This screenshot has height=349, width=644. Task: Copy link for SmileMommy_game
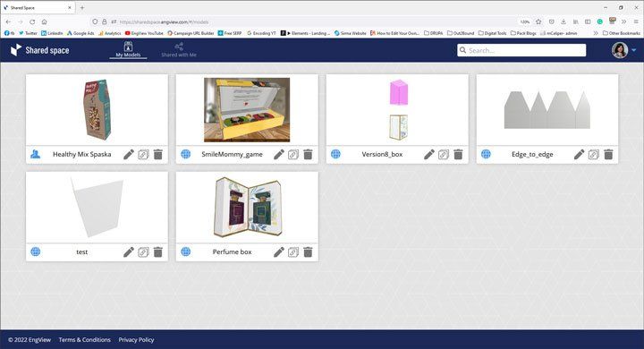pos(293,155)
